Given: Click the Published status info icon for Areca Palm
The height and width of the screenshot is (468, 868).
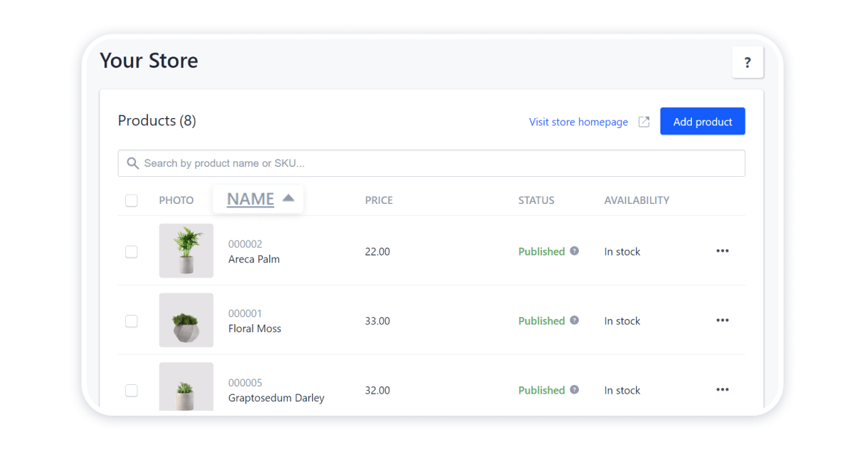Looking at the screenshot, I should pyautogui.click(x=574, y=250).
